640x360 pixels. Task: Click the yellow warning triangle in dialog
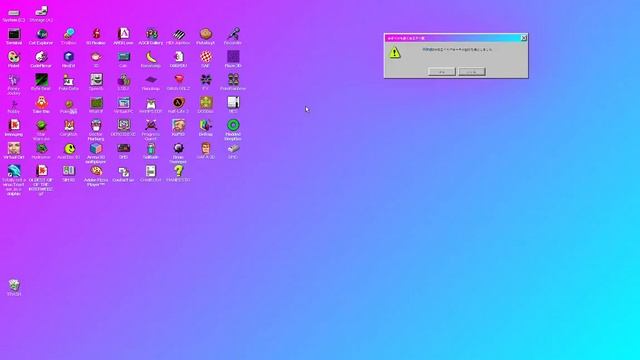click(x=395, y=53)
